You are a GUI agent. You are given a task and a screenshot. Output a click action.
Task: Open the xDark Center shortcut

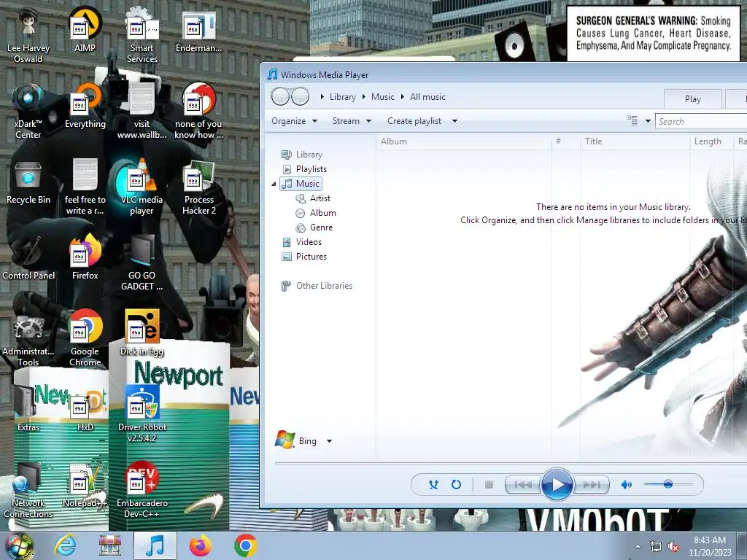pos(28,111)
